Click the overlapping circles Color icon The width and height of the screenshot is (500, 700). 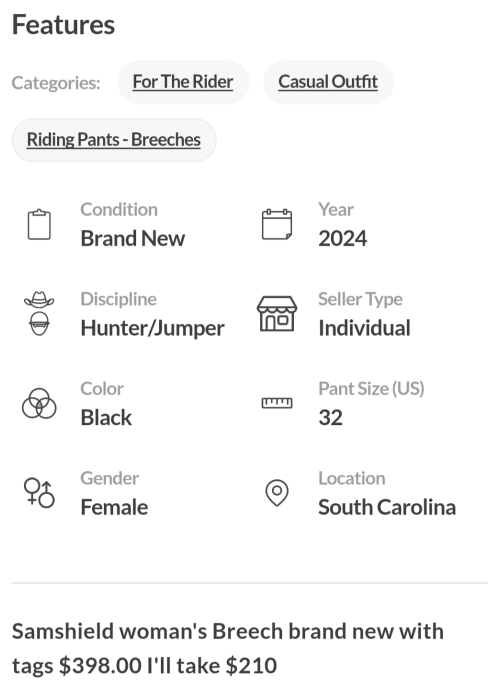pos(39,403)
